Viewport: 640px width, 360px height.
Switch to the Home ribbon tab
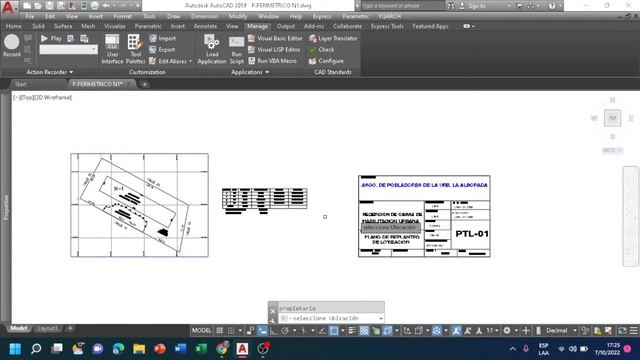coord(13,26)
